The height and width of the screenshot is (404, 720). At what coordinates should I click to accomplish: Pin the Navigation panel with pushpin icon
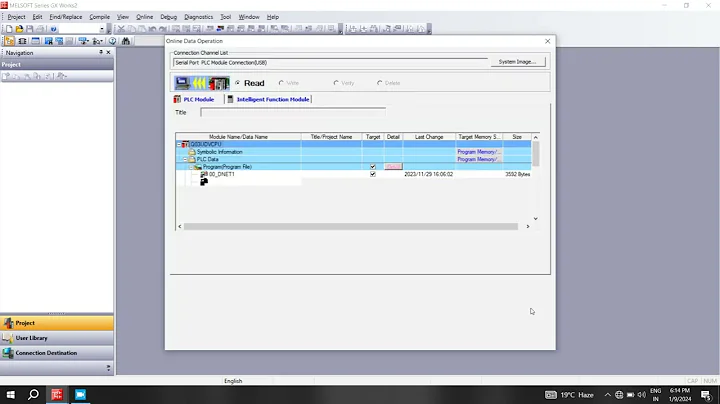coord(101,52)
